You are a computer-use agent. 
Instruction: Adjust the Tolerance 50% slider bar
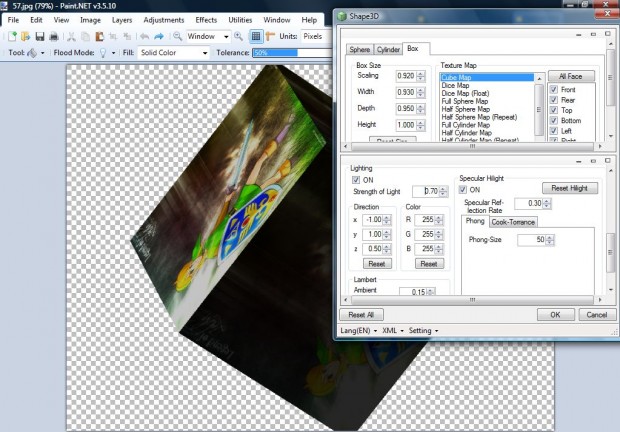(292, 53)
